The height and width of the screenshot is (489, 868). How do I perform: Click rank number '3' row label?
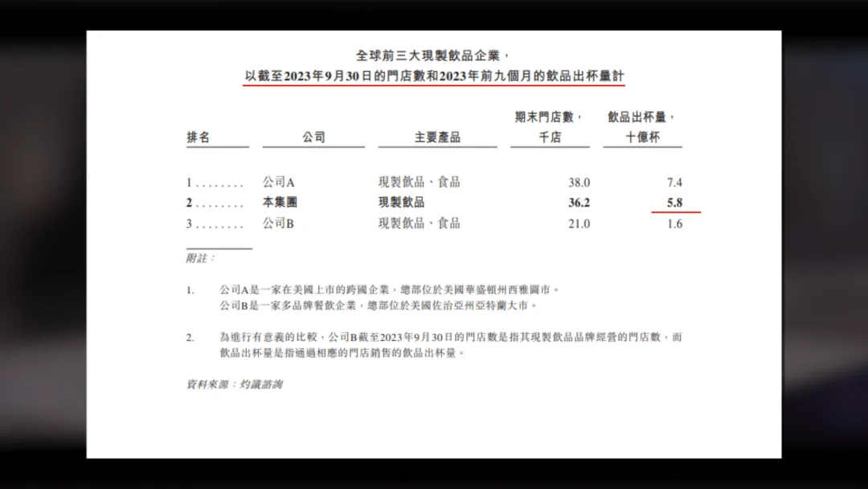click(189, 224)
